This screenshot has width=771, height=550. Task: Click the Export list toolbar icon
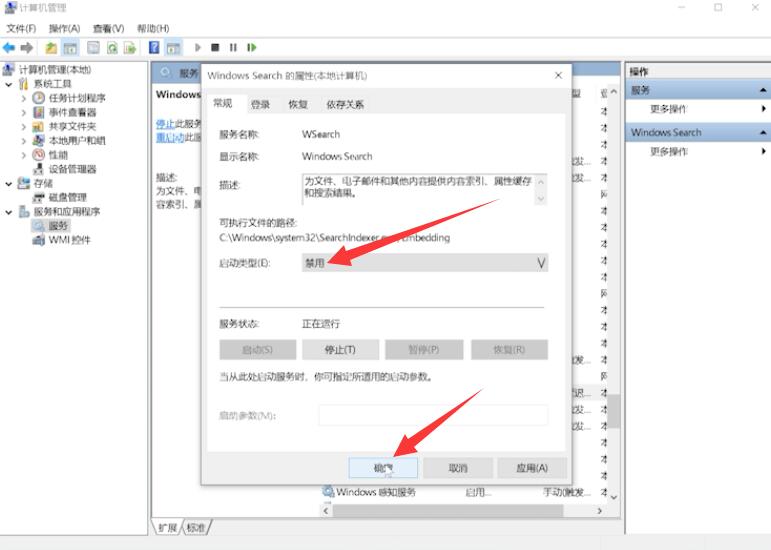pyautogui.click(x=130, y=48)
